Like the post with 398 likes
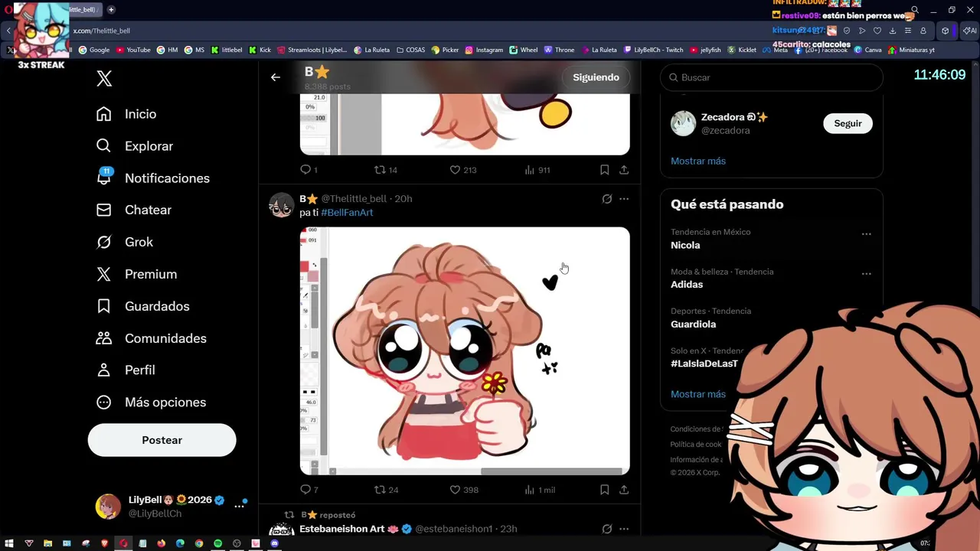This screenshot has width=980, height=551. point(463,490)
